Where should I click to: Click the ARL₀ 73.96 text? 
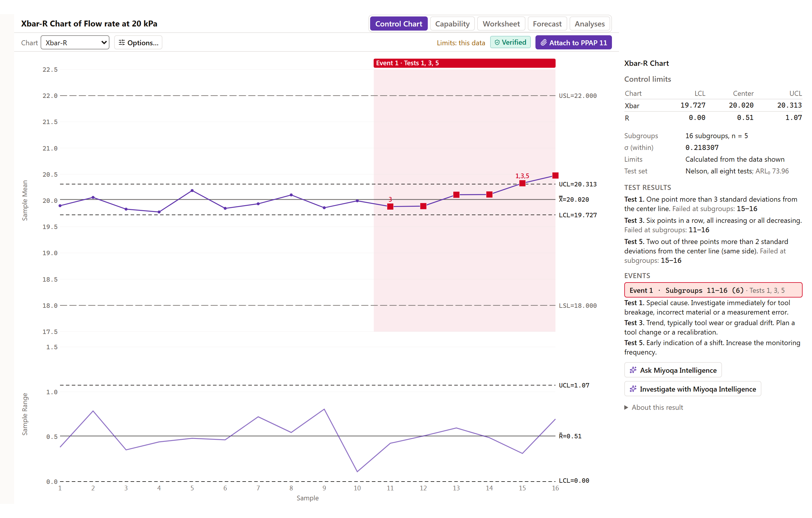coord(772,171)
